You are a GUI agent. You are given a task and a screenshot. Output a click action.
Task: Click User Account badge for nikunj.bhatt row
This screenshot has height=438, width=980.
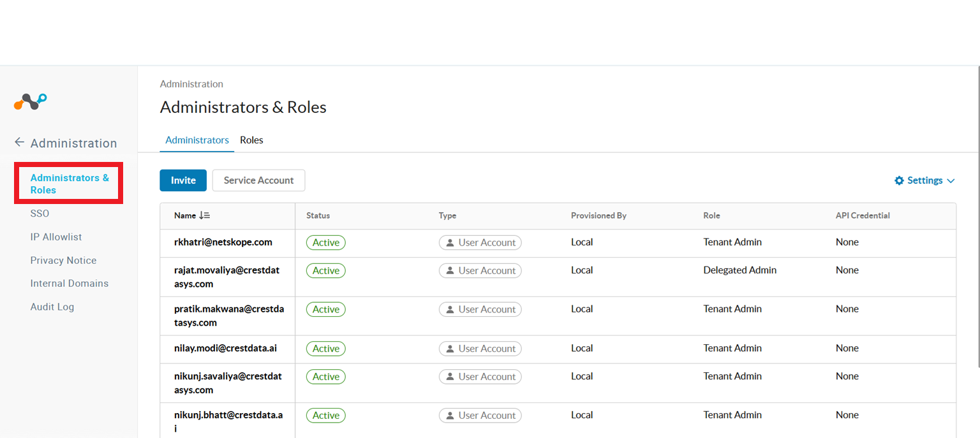[x=480, y=416]
